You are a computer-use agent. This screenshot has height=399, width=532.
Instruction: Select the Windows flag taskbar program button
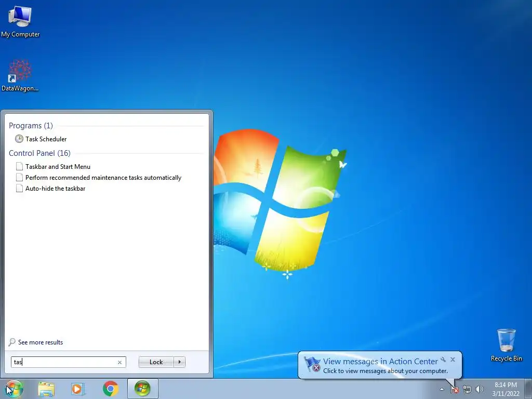(x=142, y=389)
